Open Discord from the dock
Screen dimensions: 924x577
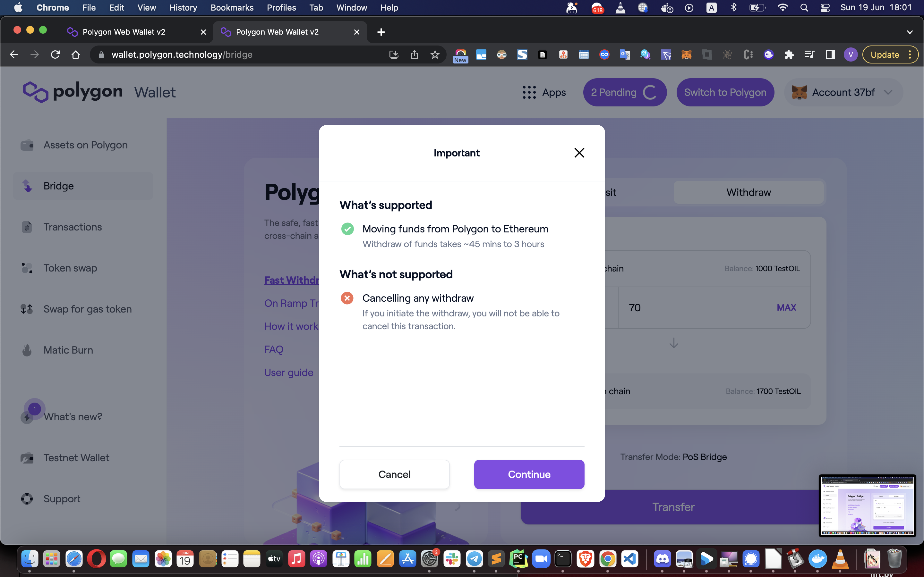click(662, 559)
